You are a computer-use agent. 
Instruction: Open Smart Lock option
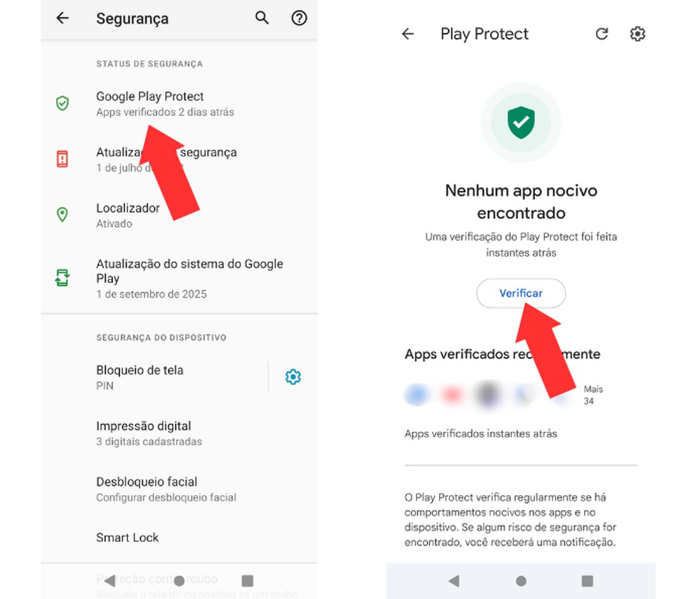coord(179,537)
